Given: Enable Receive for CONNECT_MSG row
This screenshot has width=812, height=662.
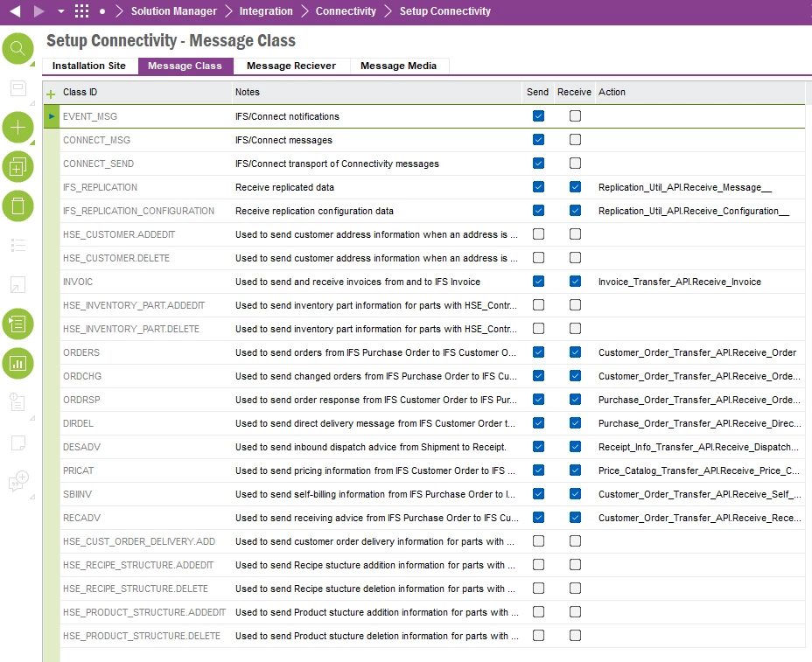Looking at the screenshot, I should tap(575, 140).
